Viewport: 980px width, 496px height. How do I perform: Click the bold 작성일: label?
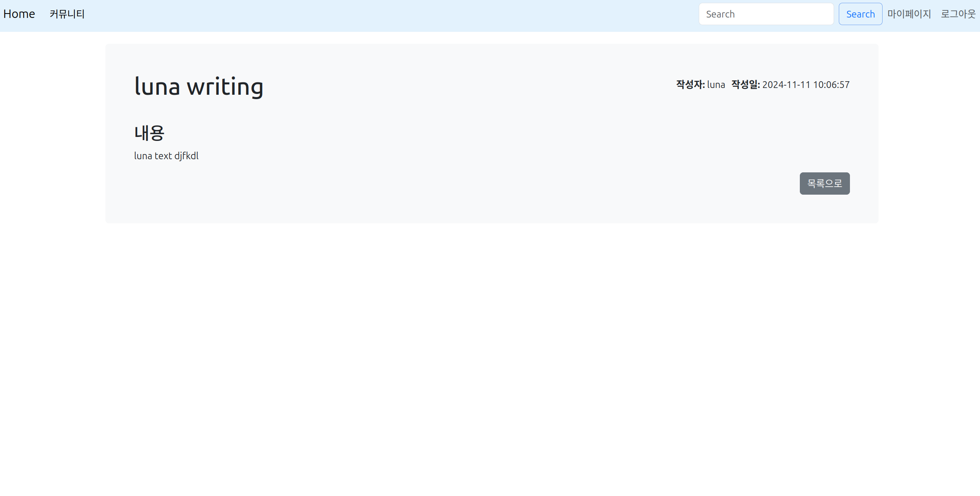[745, 84]
